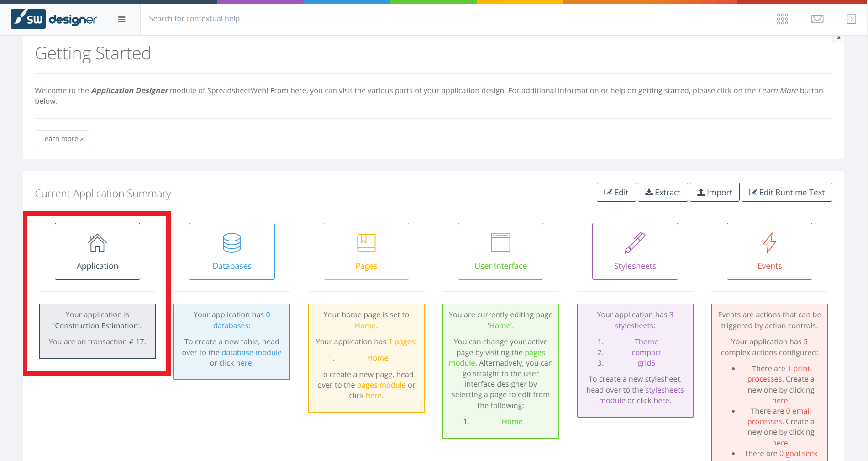Follow the database module link

(251, 352)
